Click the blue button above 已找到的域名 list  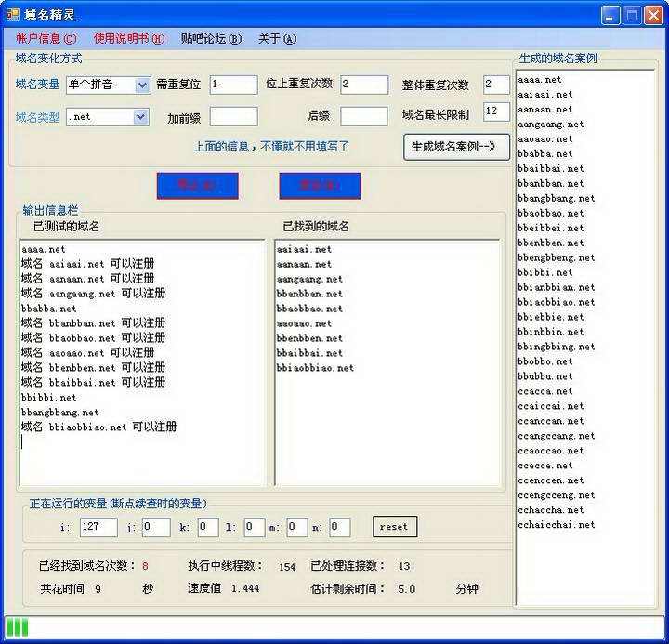[x=320, y=186]
